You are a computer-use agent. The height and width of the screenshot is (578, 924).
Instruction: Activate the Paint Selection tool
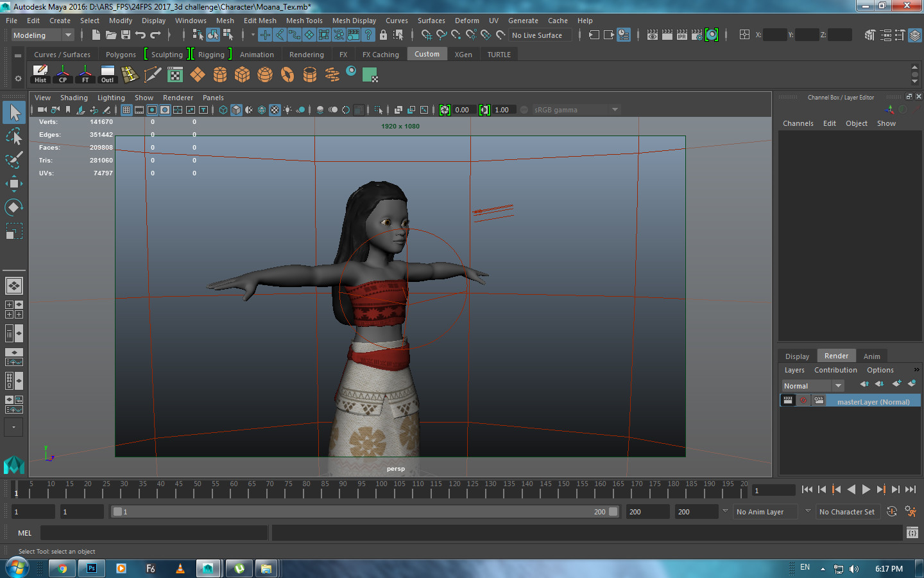[14, 160]
